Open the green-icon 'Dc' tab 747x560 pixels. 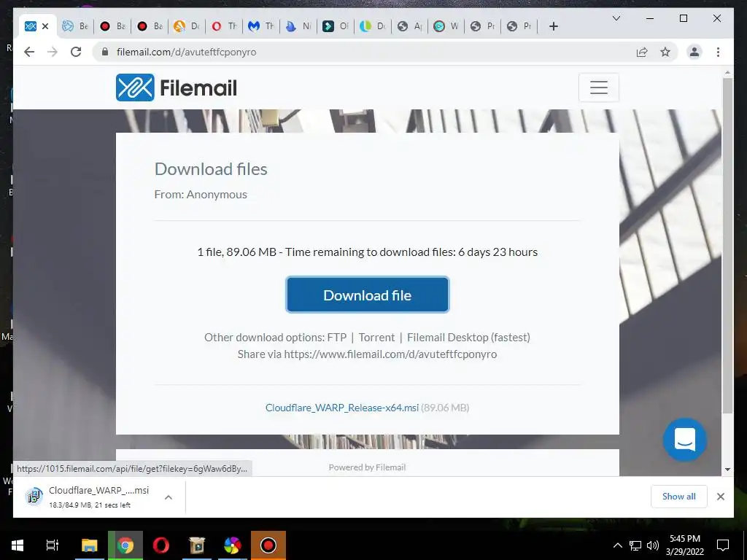tap(373, 26)
